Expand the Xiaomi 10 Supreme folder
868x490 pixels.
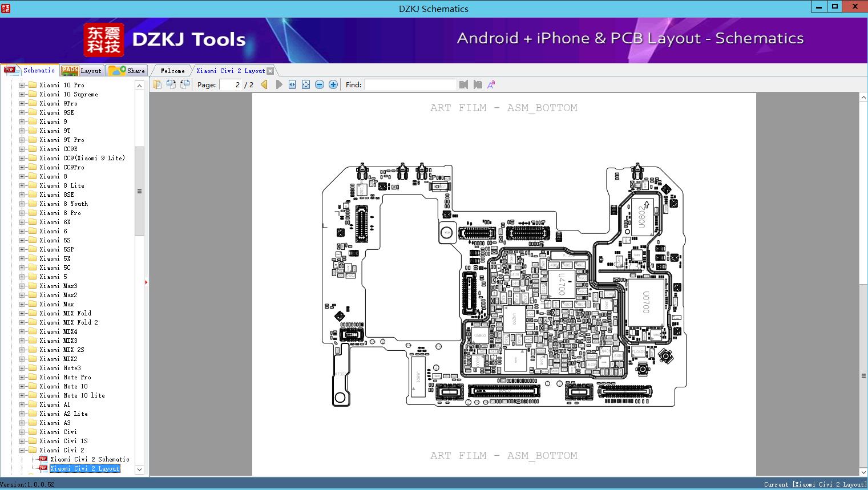coord(22,94)
